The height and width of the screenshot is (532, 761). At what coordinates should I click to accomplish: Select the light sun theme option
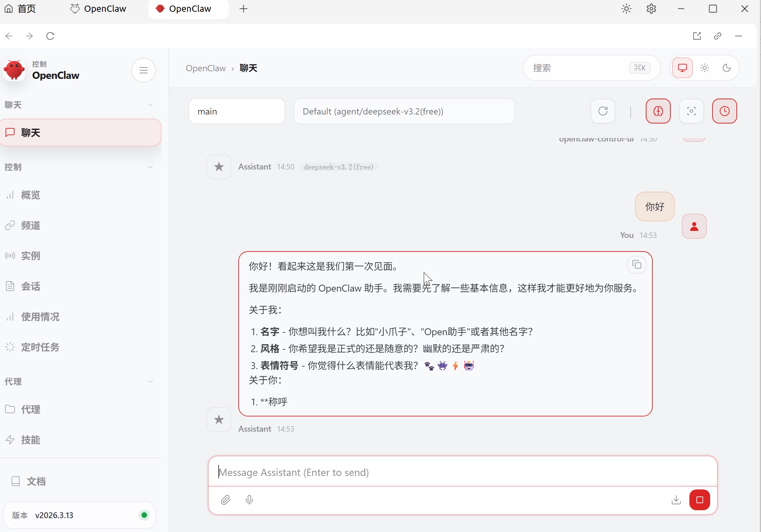click(x=705, y=68)
